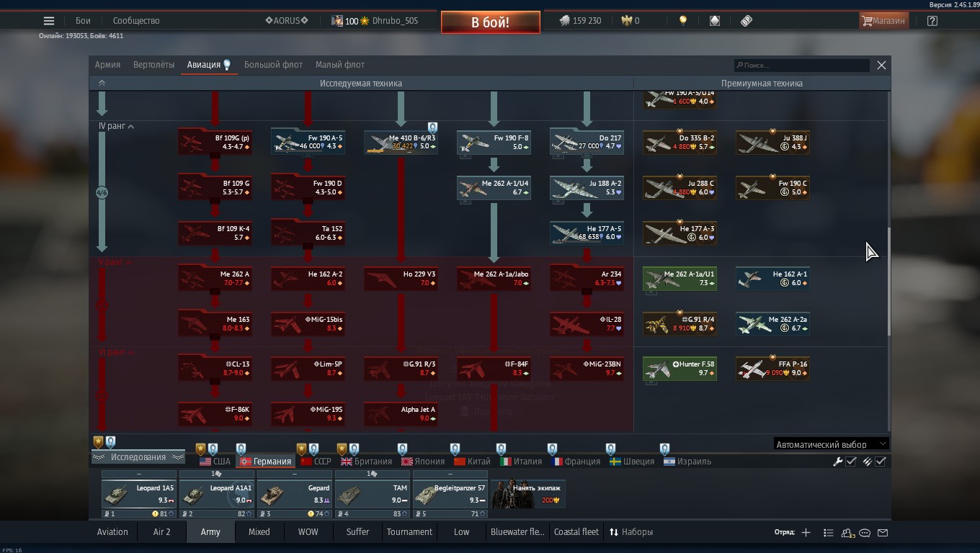Switch to the Вертолёты tab
The height and width of the screenshot is (553, 980).
coord(154,65)
